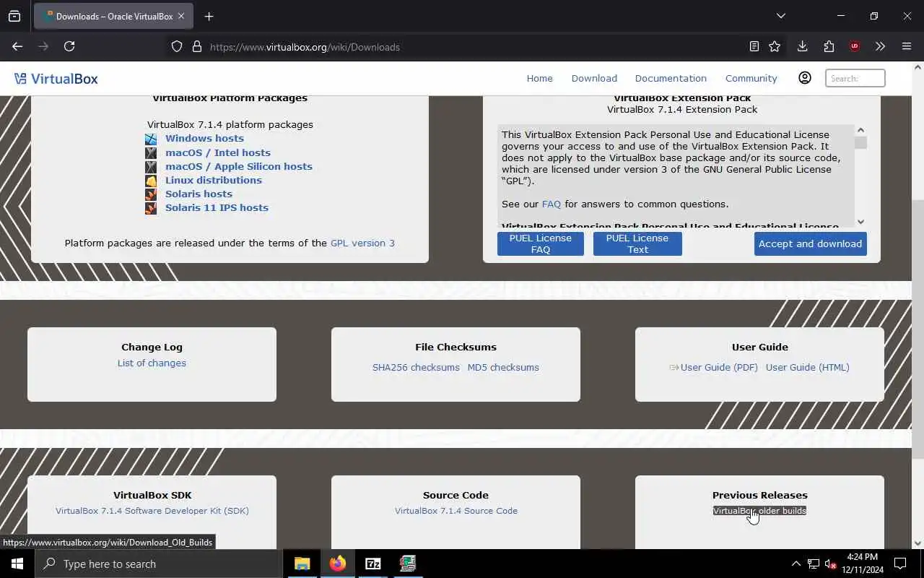Image resolution: width=924 pixels, height=578 pixels.
Task: Click the PUEL License Text button
Action: click(x=637, y=243)
